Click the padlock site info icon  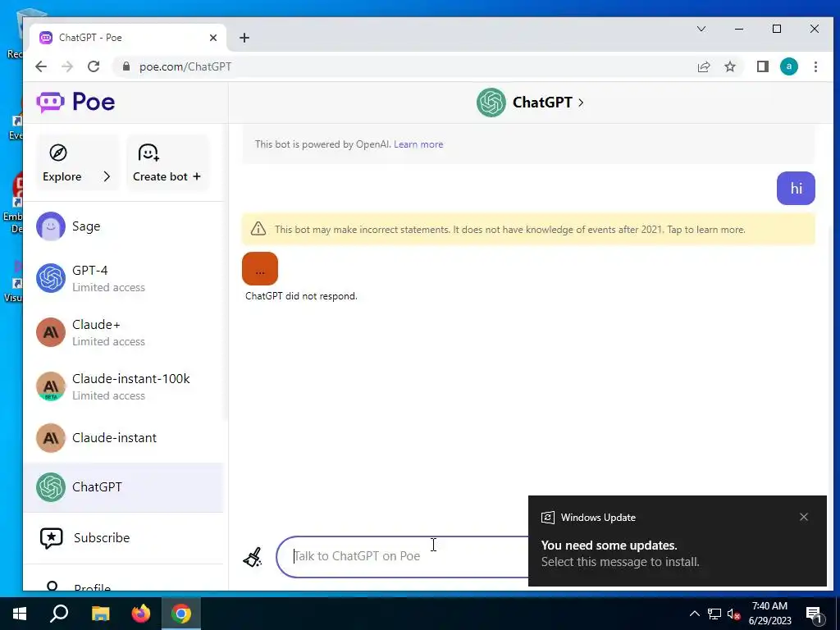(x=126, y=66)
